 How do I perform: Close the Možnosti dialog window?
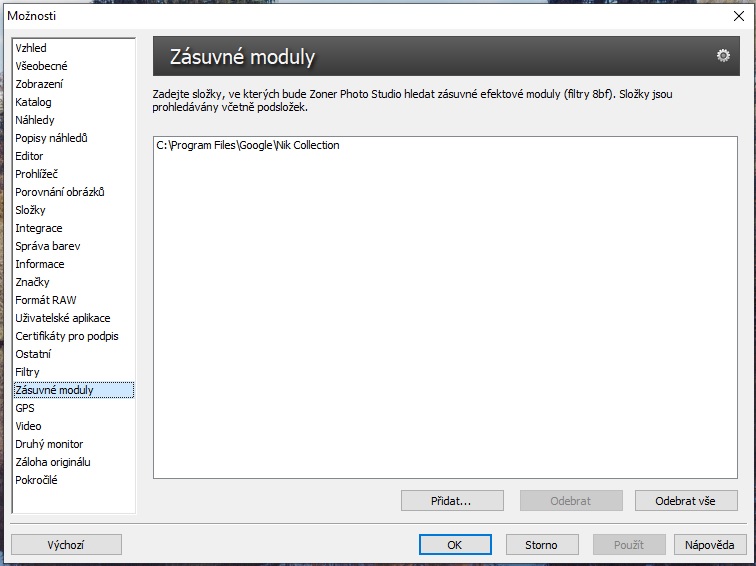(x=739, y=15)
